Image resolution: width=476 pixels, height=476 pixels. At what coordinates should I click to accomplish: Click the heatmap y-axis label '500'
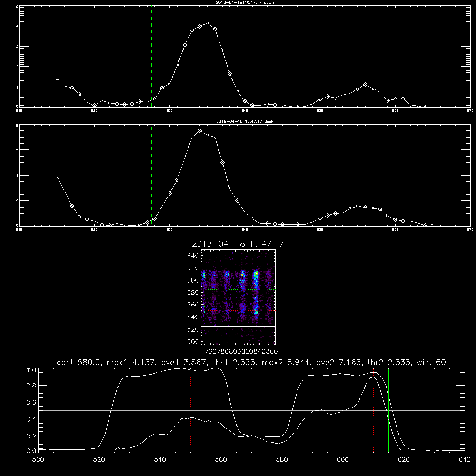click(x=193, y=341)
